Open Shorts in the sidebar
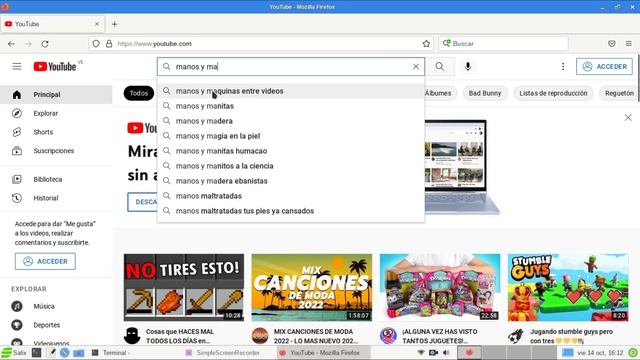This screenshot has height=360, width=640. pyautogui.click(x=56, y=132)
